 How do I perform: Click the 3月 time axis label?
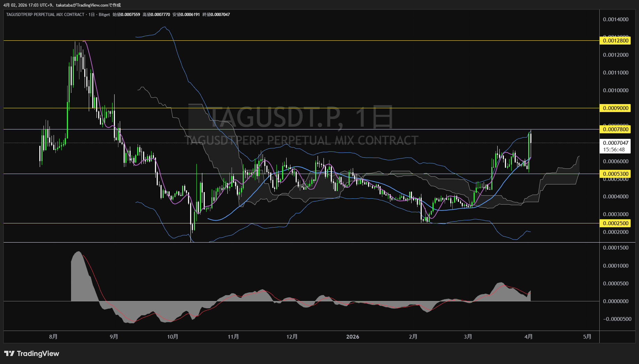pos(468,337)
